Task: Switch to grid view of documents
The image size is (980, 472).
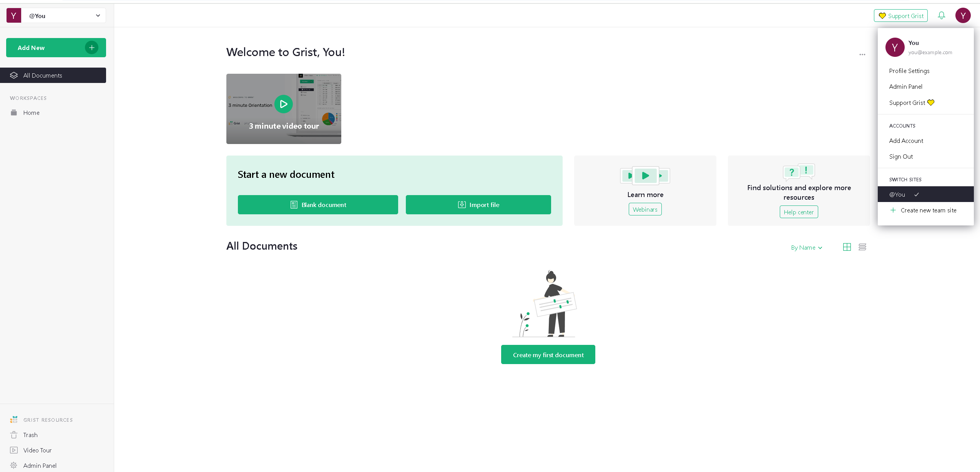Action: tap(847, 247)
